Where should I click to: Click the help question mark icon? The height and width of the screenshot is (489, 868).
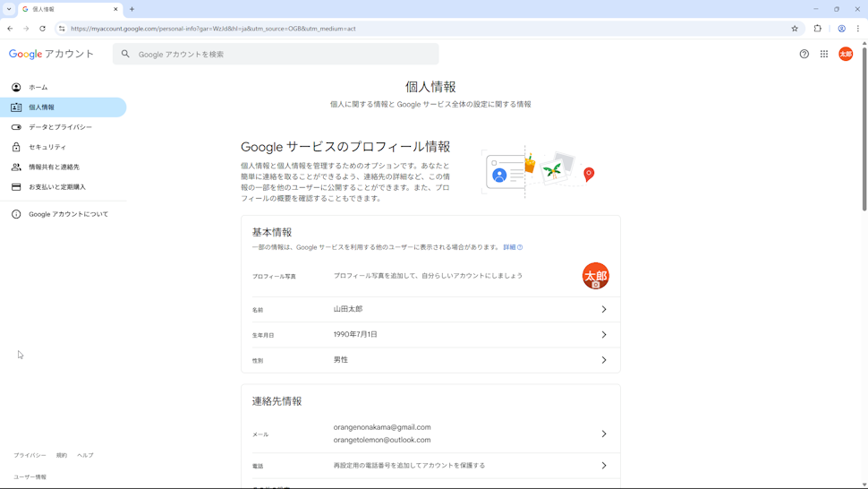point(804,54)
